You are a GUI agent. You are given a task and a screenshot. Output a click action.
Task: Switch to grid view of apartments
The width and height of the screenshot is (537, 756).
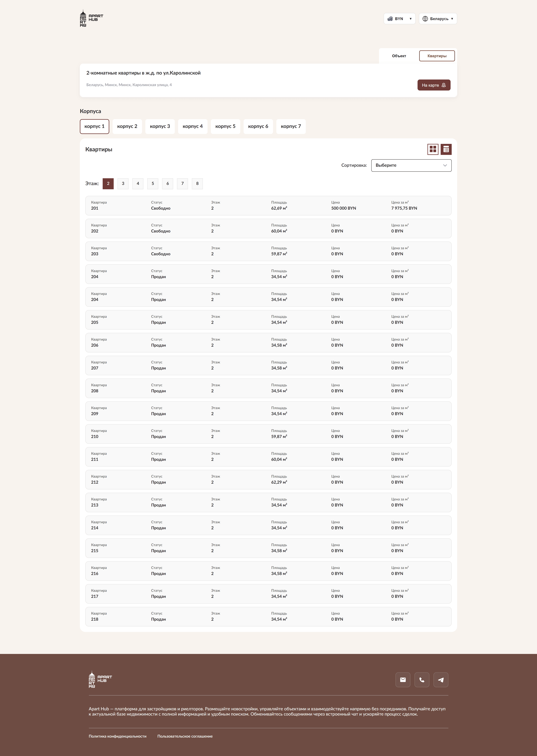[x=433, y=149]
